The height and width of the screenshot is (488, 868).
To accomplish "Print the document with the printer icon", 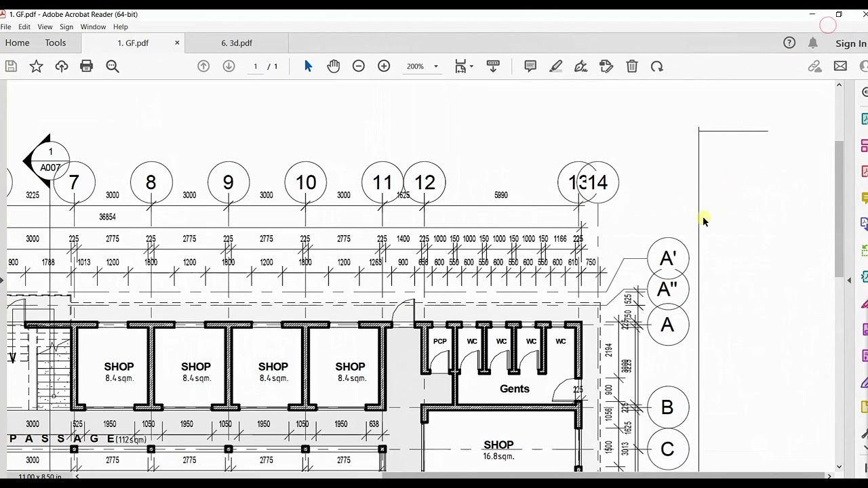I will [86, 66].
